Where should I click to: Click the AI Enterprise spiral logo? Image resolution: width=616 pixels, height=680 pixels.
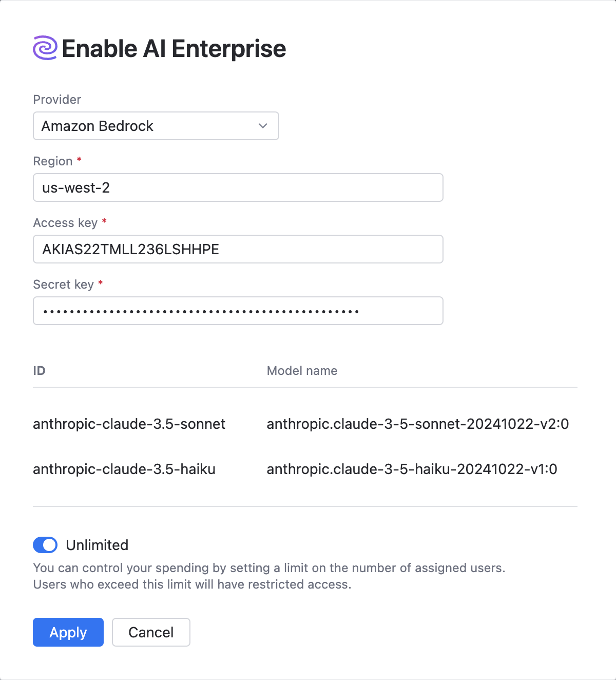pyautogui.click(x=45, y=48)
